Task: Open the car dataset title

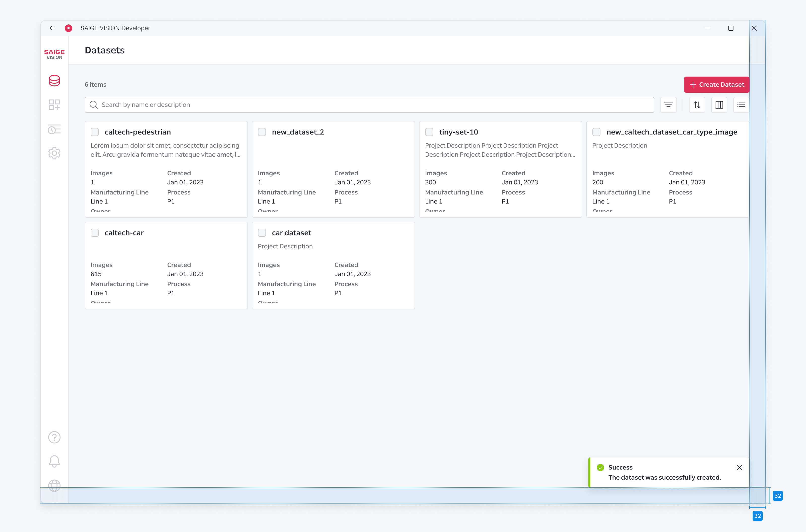Action: point(291,233)
